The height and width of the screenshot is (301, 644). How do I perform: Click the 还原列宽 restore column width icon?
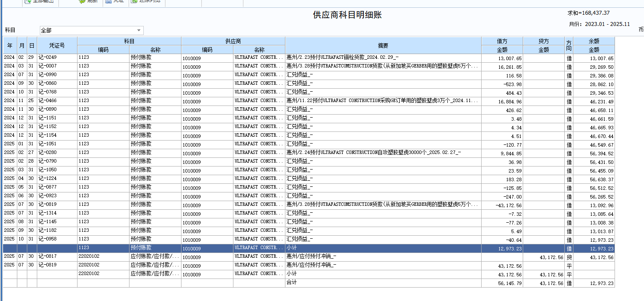135,1
